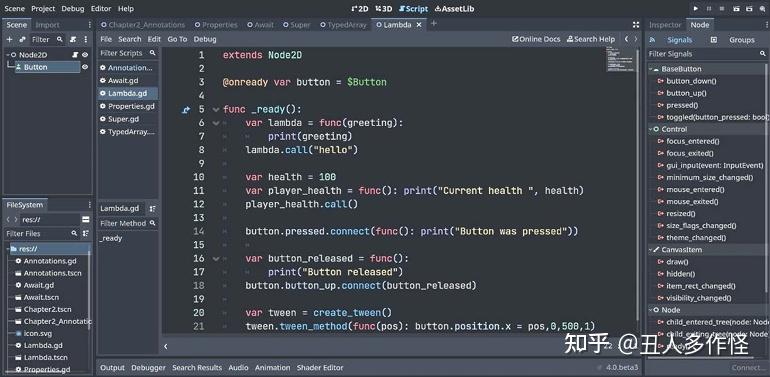
Task: Open FileSystem dock three-dot options
Action: [89, 205]
